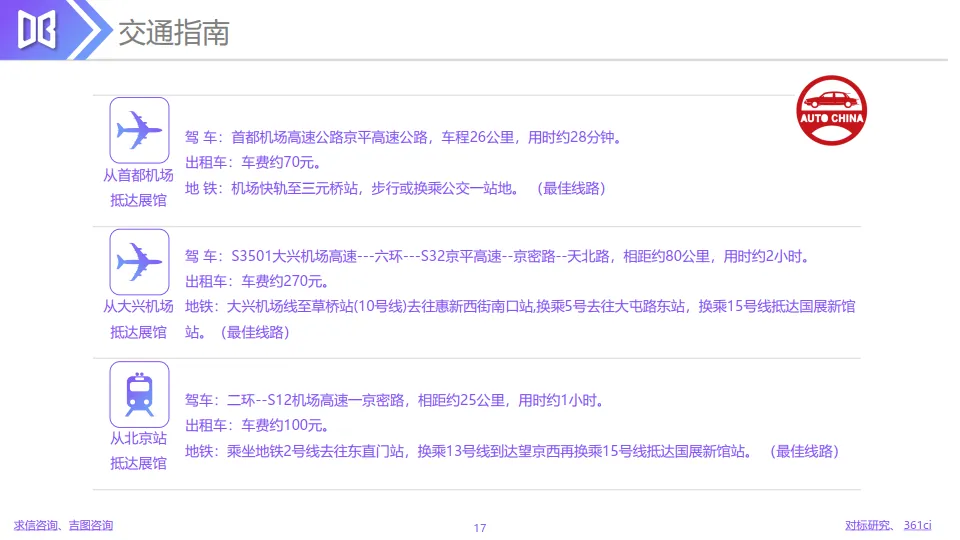
Task: Select the 交通指南 slide title
Action: [x=174, y=32]
